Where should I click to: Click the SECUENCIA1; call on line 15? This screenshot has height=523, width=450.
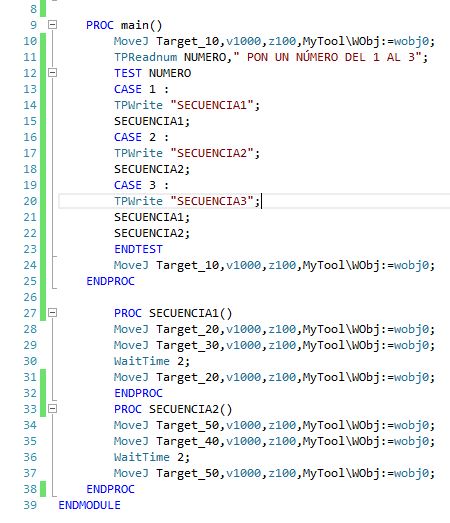(152, 121)
